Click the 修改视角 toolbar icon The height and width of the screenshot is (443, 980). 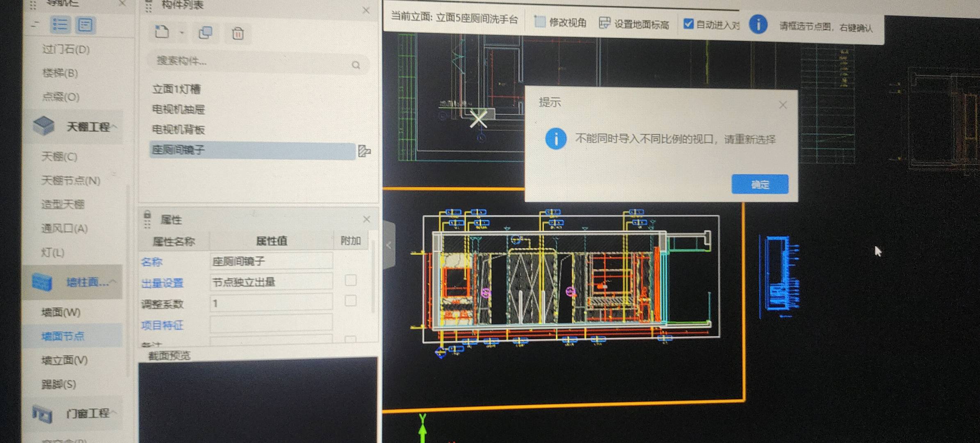click(539, 22)
